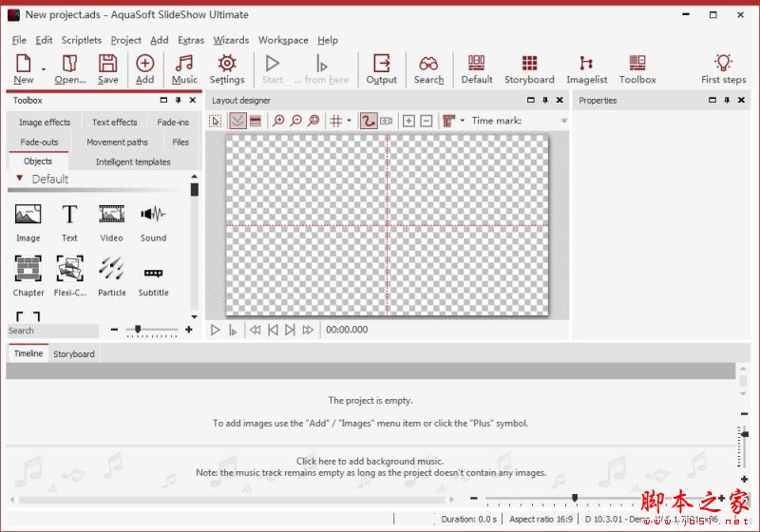Image resolution: width=760 pixels, height=532 pixels.
Task: Collapse the Default objects group
Action: tap(19, 179)
